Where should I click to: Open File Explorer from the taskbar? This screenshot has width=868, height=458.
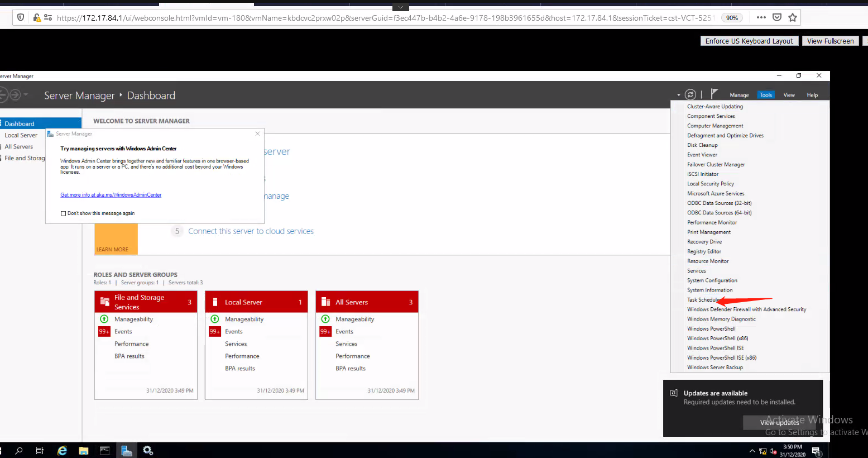point(83,450)
